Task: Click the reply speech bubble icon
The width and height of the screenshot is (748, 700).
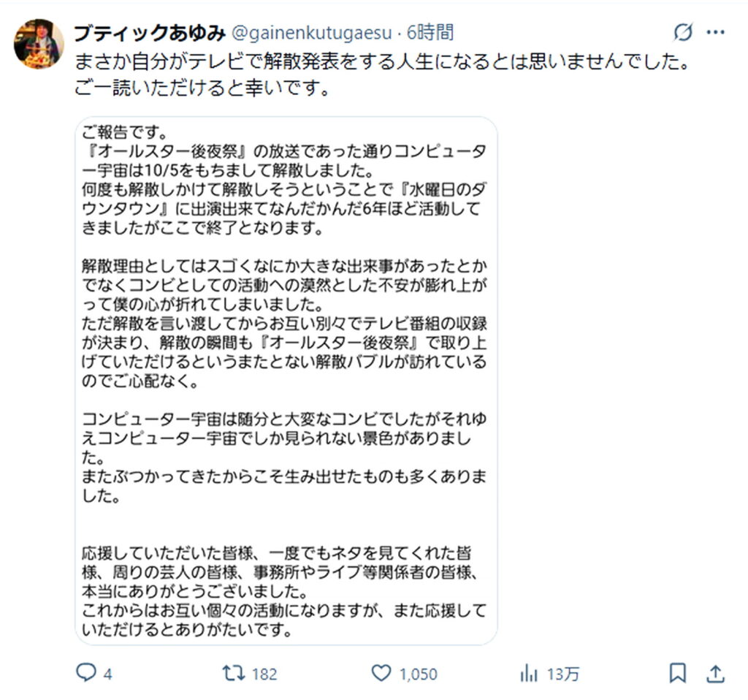Action: pyautogui.click(x=85, y=673)
